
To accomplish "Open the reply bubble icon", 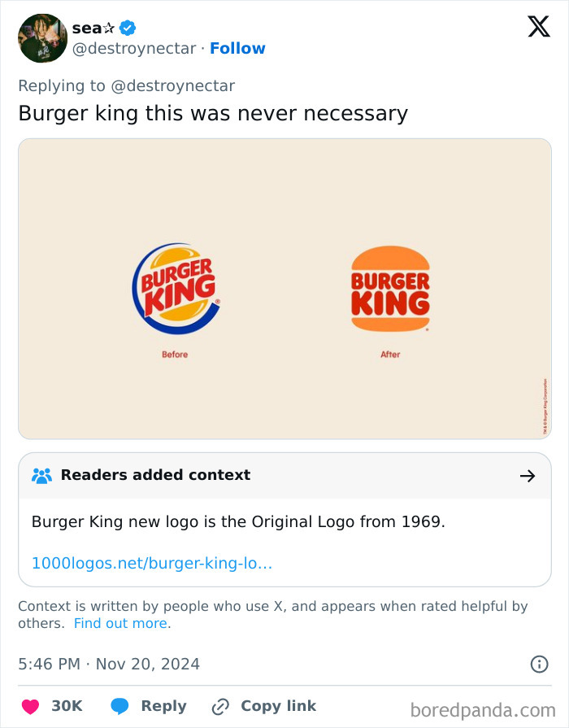I will [x=122, y=706].
